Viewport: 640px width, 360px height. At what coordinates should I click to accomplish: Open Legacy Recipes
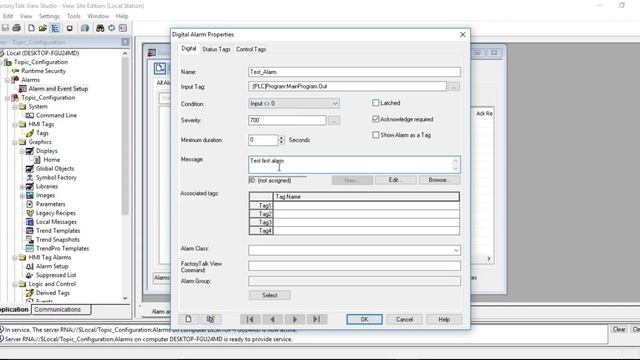(x=56, y=213)
